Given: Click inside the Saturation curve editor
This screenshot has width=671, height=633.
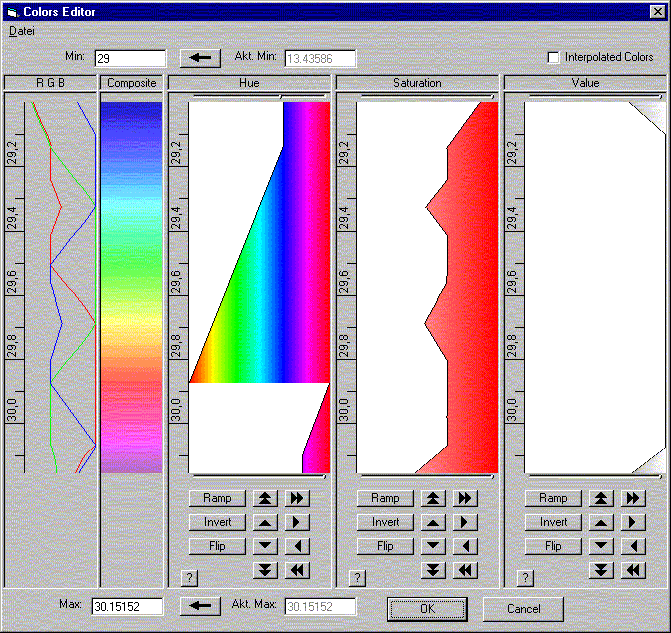Looking at the screenshot, I should (428, 287).
